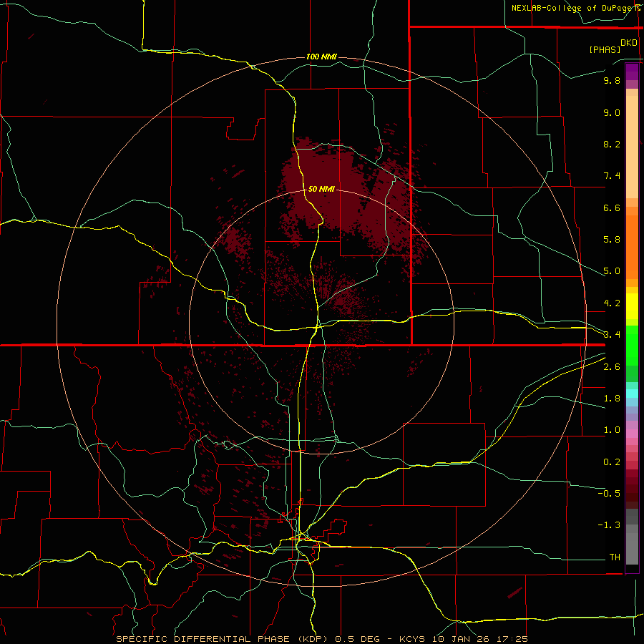The image size is (644, 644).
Task: Pick the bright green band of the scale
Action: click(x=632, y=346)
